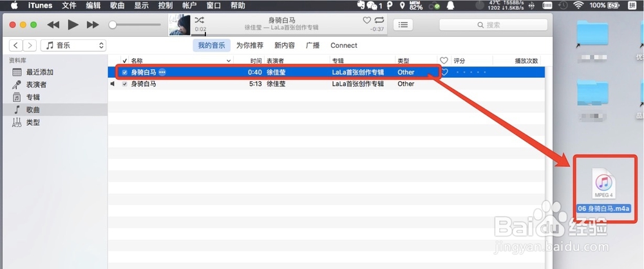Viewport: 644px width, 269px height.
Task: Click 徐佳莹 in the 5:13 row
Action: coord(276,84)
